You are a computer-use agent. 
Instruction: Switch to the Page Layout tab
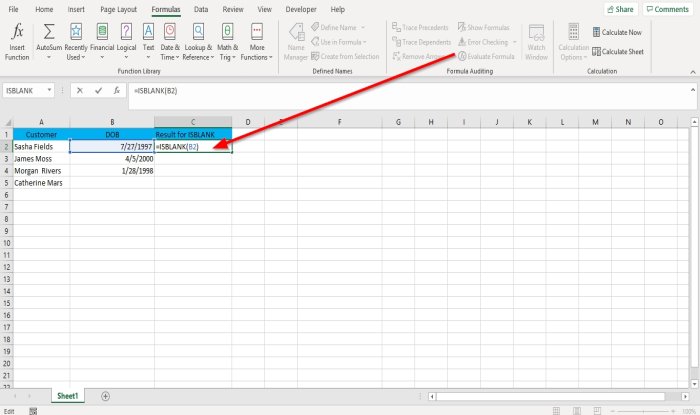118,9
